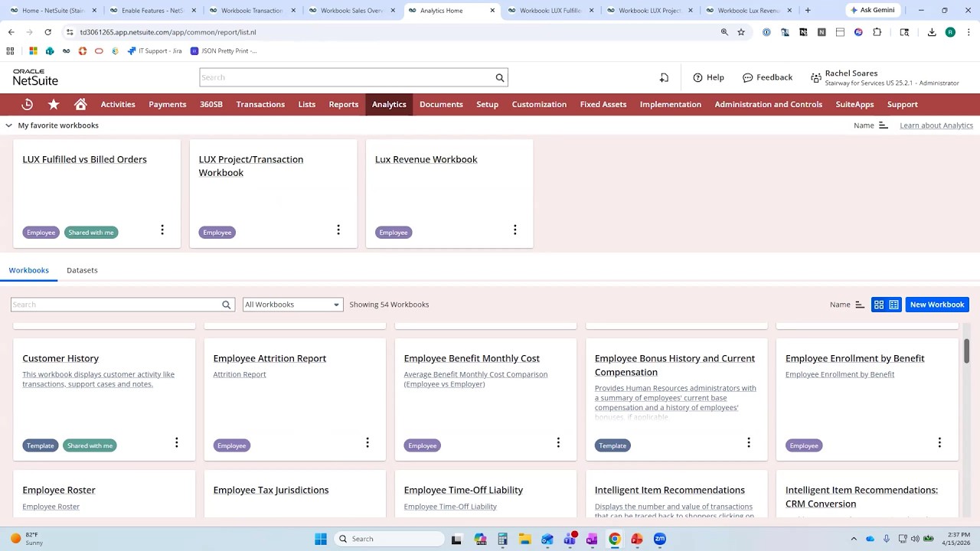This screenshot has height=551, width=980.
Task: Click the Windows taskbar Search box
Action: click(388, 539)
